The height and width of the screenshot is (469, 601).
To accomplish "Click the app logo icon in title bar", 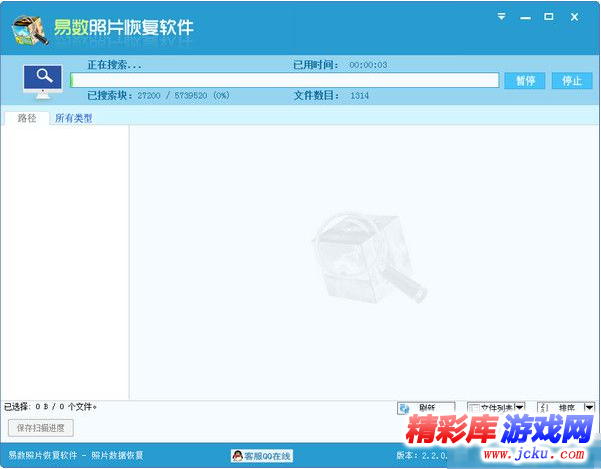I will point(30,30).
